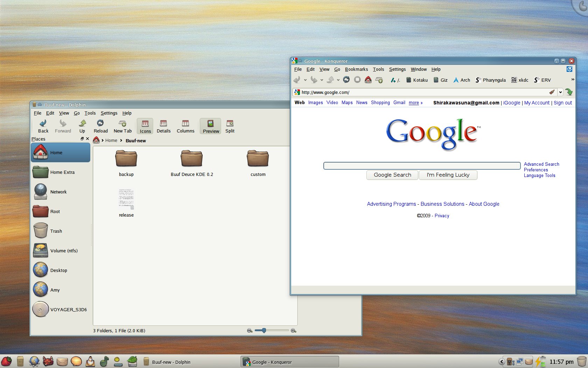The width and height of the screenshot is (588, 368).
Task: Zoom in icon in Dolphin status bar
Action: [x=294, y=330]
